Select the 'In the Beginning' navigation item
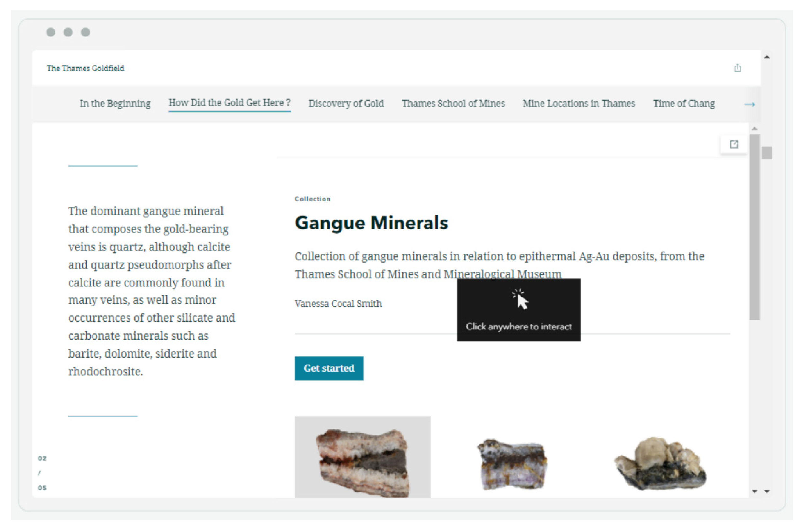 click(x=115, y=104)
